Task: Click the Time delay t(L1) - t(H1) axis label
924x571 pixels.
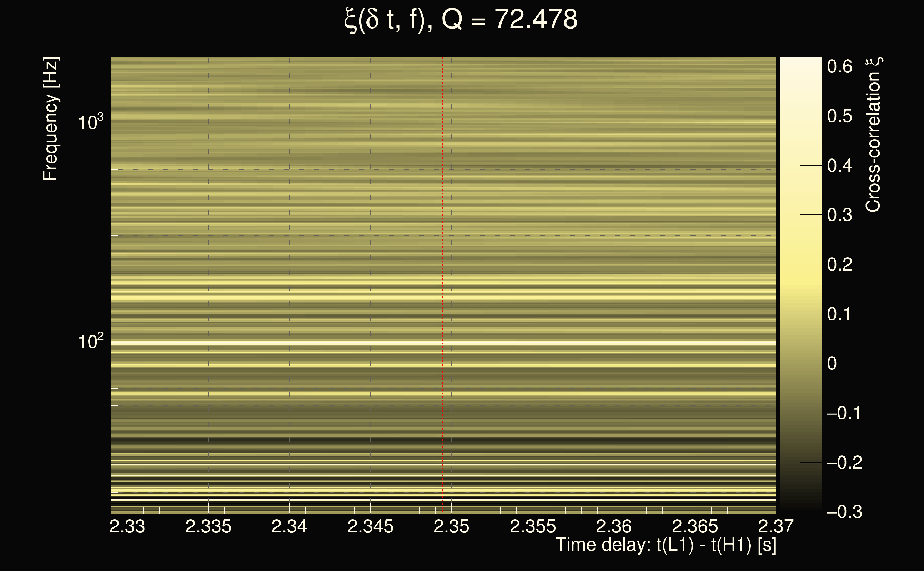Action: (x=666, y=545)
